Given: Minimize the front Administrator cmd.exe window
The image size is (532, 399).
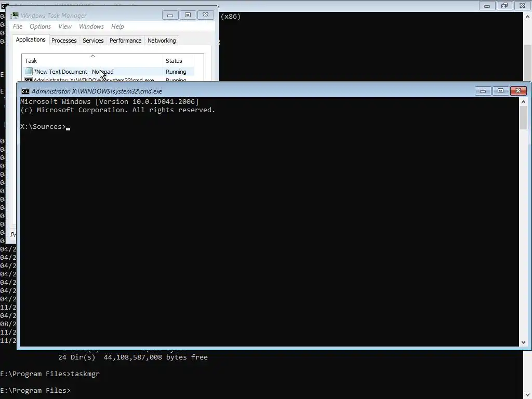Looking at the screenshot, I should pyautogui.click(x=483, y=91).
